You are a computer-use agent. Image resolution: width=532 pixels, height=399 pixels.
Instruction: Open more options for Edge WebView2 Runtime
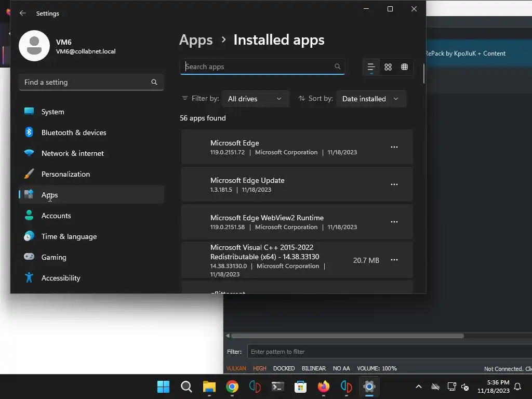[394, 221]
